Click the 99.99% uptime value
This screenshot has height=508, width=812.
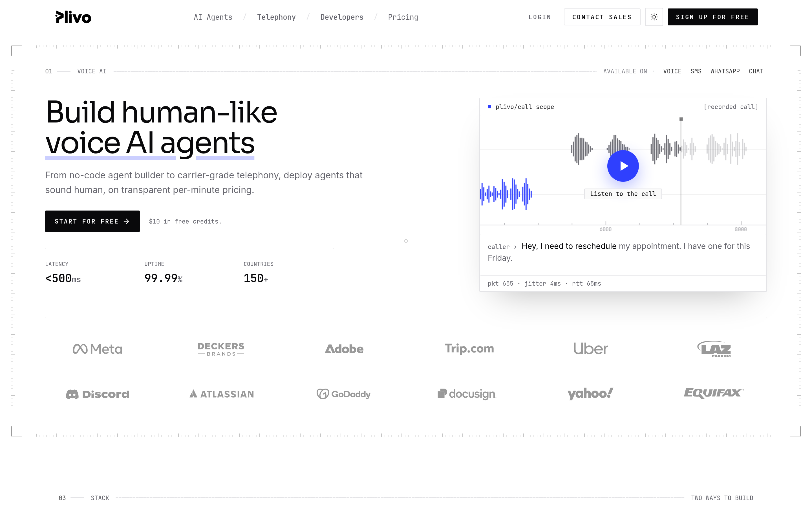[164, 279]
